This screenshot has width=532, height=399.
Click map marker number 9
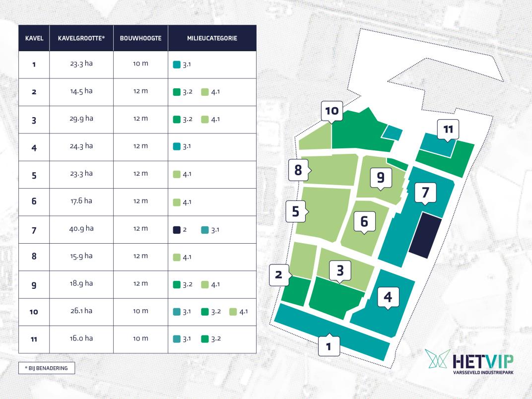coord(381,177)
